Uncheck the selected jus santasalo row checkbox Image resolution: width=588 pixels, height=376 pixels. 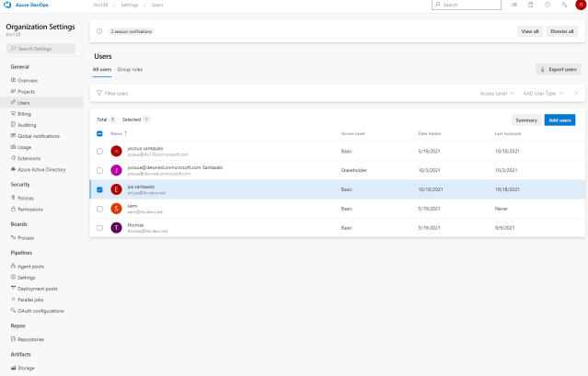[x=99, y=189]
